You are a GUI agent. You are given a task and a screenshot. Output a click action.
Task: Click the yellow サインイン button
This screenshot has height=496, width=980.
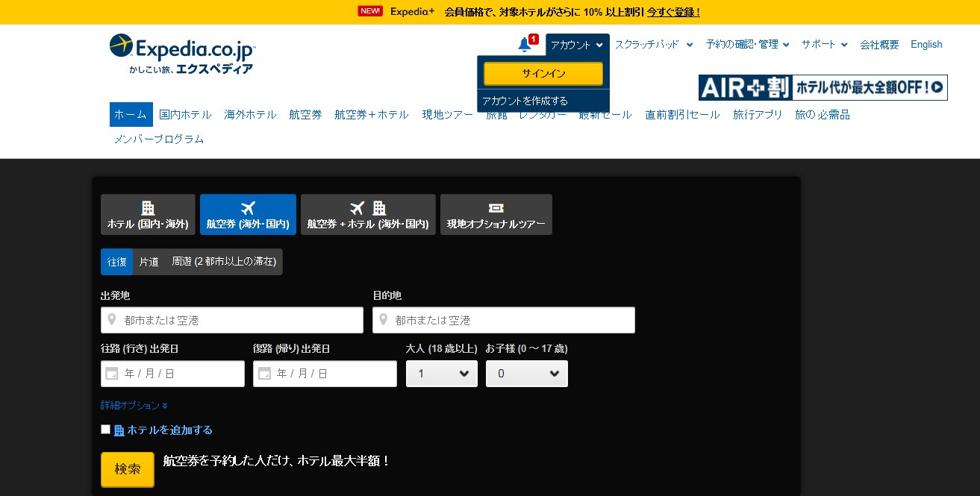(543, 74)
